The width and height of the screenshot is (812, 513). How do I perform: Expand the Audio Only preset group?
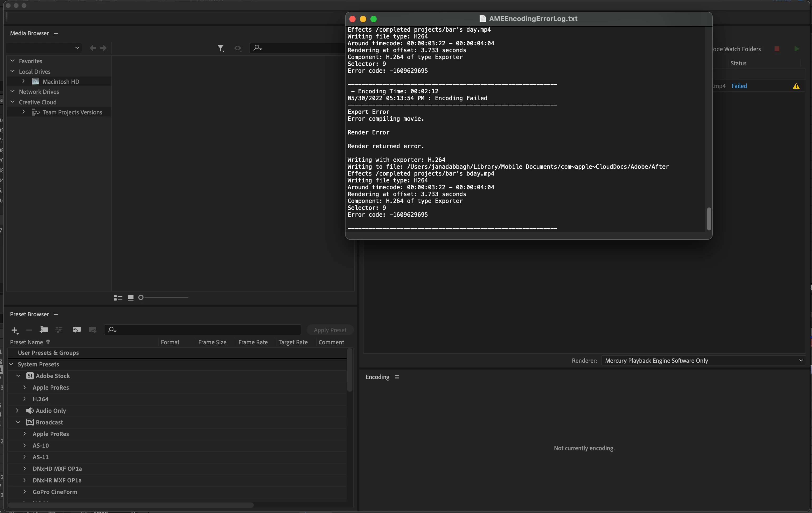click(17, 410)
